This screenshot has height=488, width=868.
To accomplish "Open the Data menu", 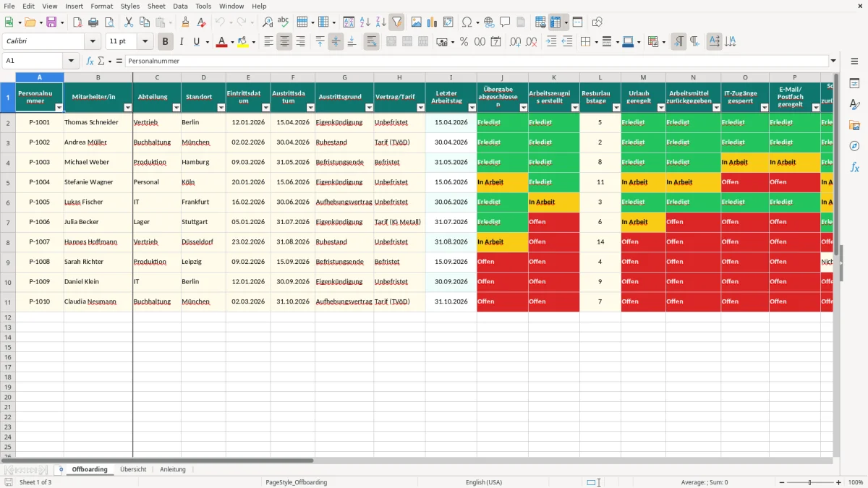I will 180,6.
